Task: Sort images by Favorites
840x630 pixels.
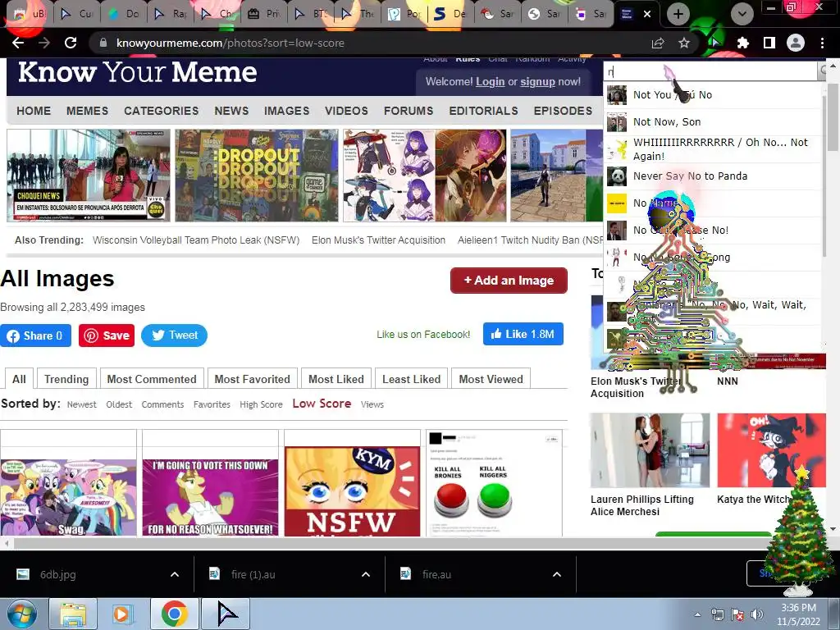Action: [212, 404]
